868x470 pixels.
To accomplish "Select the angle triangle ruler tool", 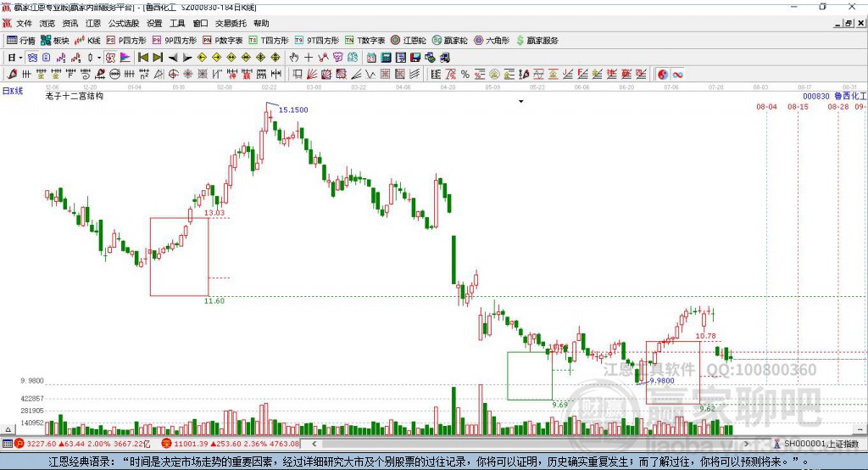I will (159, 75).
